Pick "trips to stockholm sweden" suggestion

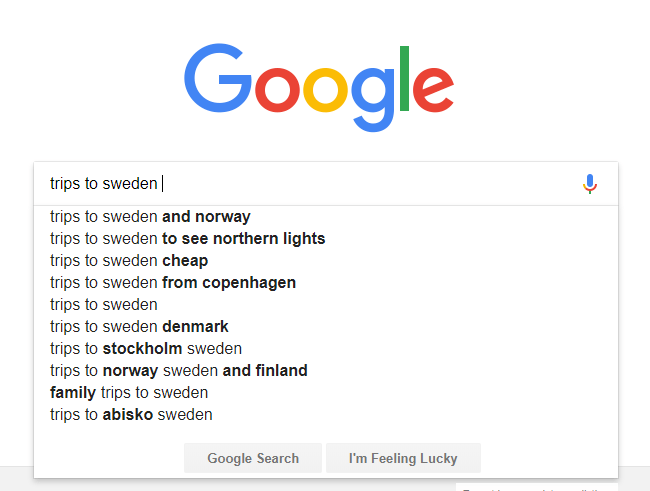(146, 349)
